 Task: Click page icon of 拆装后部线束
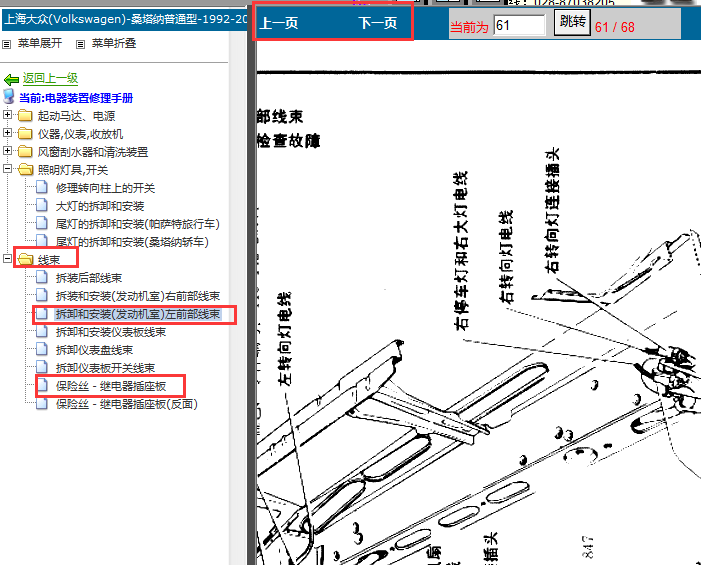point(42,277)
